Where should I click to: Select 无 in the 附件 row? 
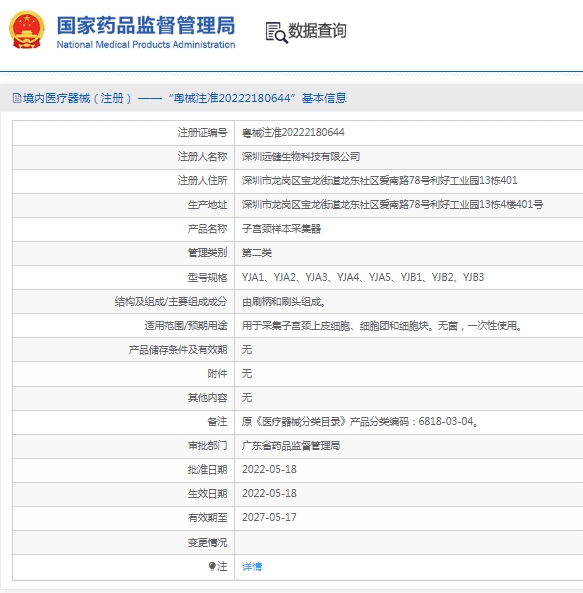pyautogui.click(x=247, y=374)
